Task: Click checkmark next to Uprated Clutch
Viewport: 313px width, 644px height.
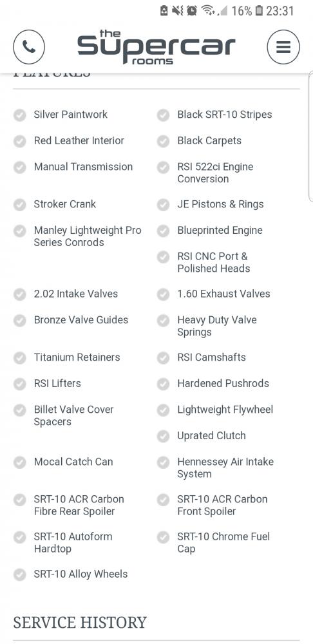Action: click(x=163, y=436)
